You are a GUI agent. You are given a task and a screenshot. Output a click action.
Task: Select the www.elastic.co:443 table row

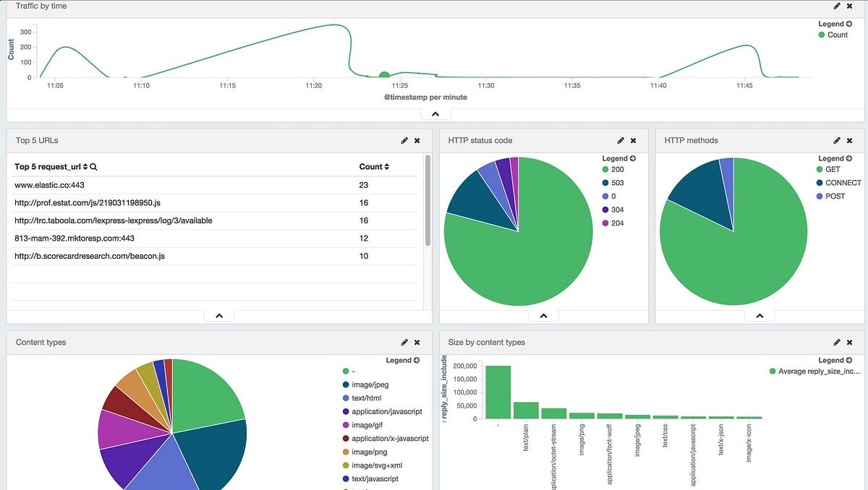pos(216,185)
